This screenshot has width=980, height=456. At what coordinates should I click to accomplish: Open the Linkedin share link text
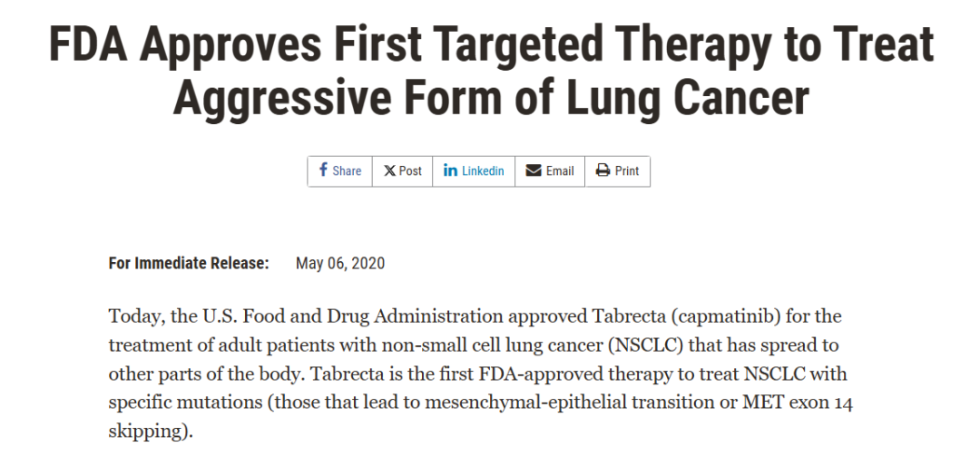[483, 170]
